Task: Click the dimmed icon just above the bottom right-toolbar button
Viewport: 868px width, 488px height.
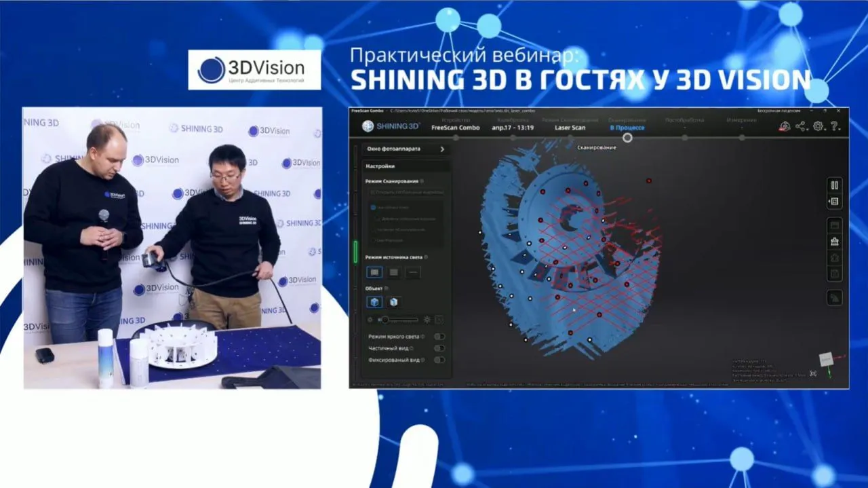Action: point(834,274)
